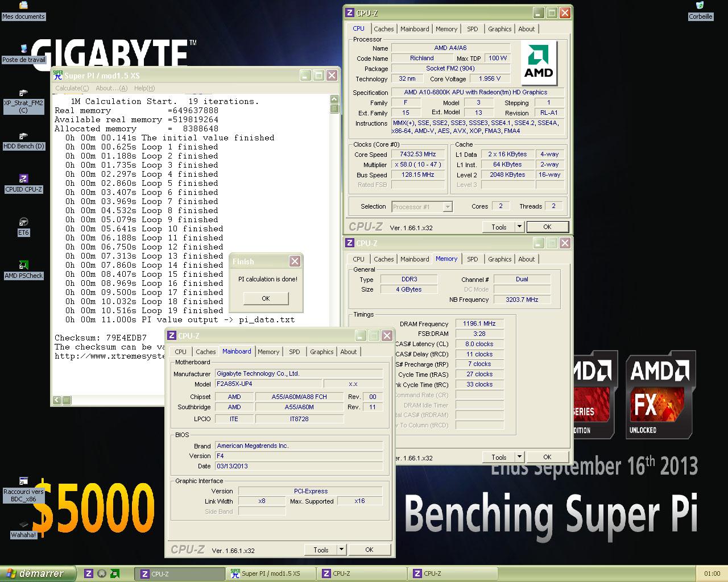This screenshot has height=582, width=728.
Task: Click top CPU-Z window title icon
Action: pos(350,13)
